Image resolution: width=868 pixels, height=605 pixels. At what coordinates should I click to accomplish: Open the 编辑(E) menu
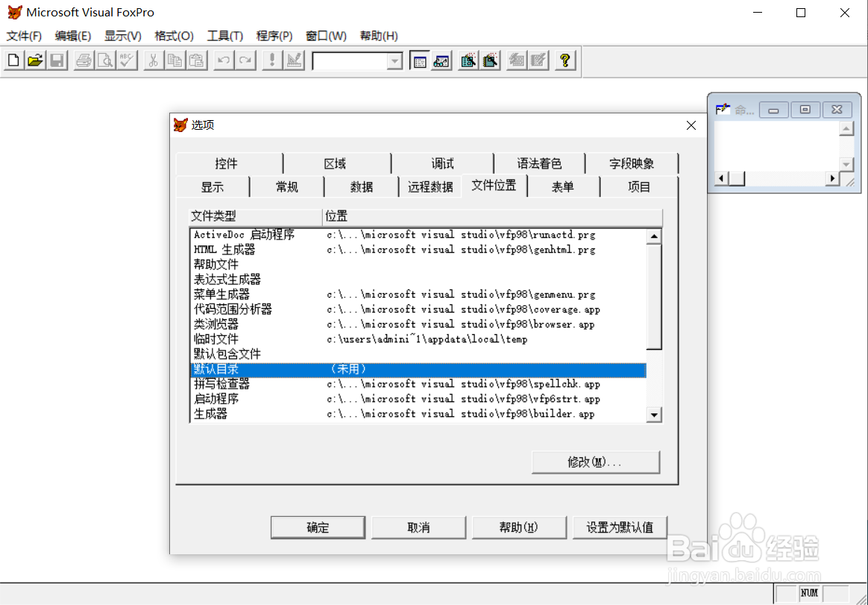pos(73,36)
